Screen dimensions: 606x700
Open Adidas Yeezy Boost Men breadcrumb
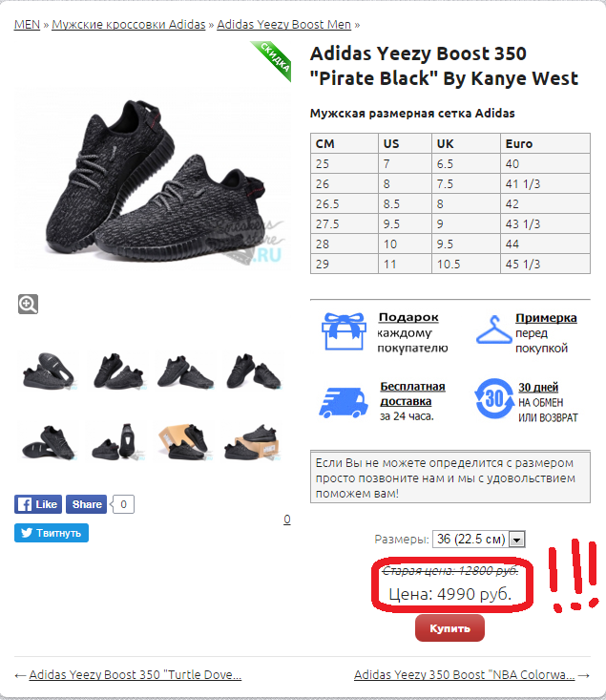point(283,25)
